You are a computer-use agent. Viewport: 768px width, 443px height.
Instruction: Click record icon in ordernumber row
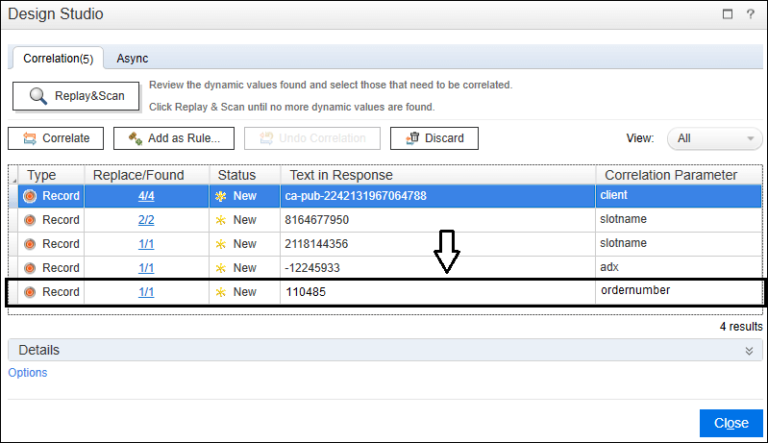pos(29,292)
